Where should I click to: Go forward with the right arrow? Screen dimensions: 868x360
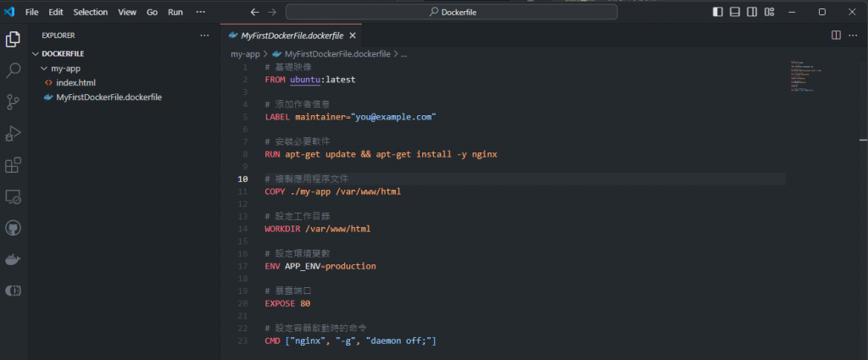272,12
